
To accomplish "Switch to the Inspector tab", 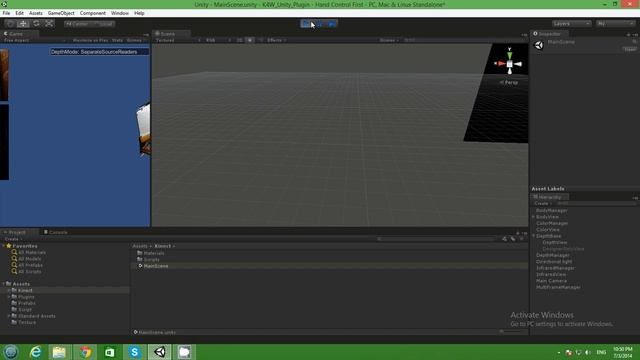I will click(549, 34).
